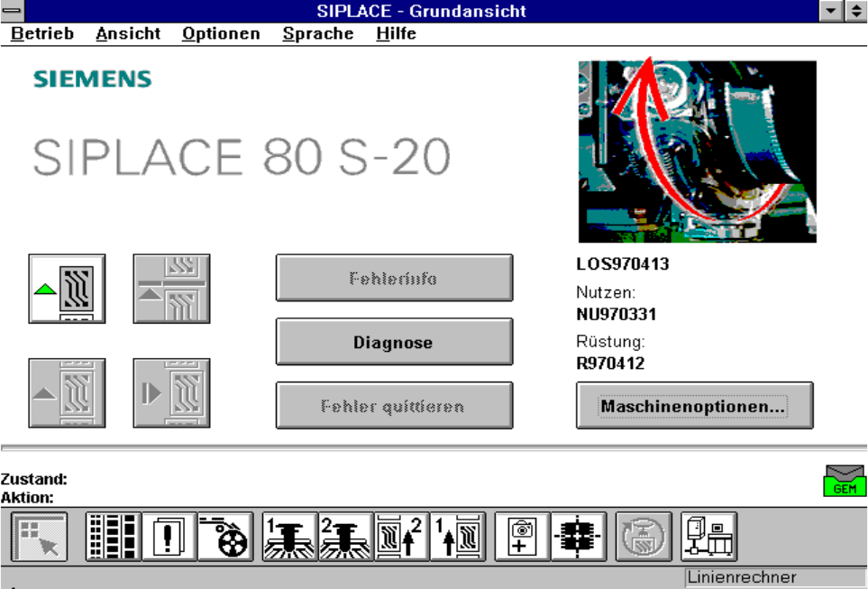Open the feeder table grid icon
Viewport: 868px width, 589px height.
(114, 537)
